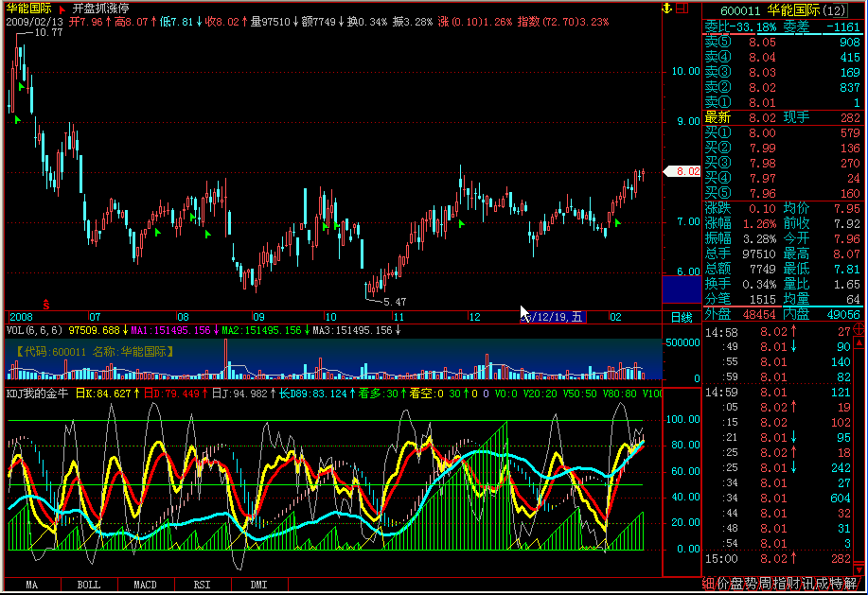Click the 2008 label on the time axis
The width and height of the screenshot is (868, 595).
pyautogui.click(x=21, y=317)
